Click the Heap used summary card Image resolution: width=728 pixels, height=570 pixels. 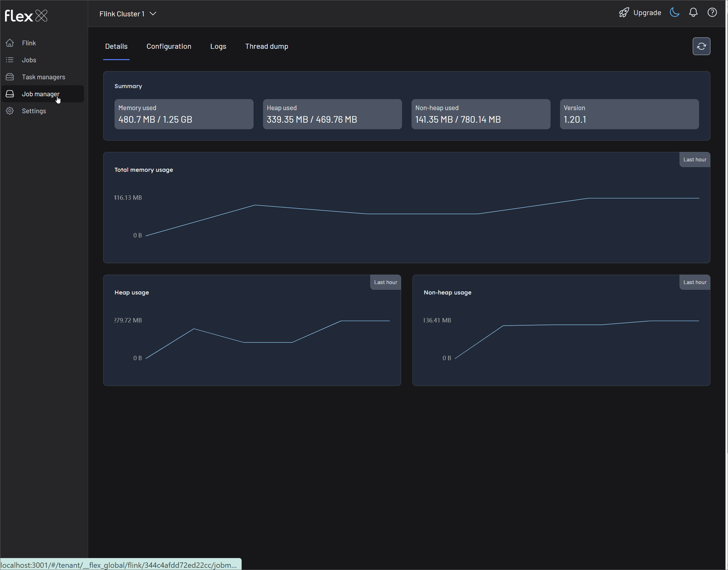[333, 114]
